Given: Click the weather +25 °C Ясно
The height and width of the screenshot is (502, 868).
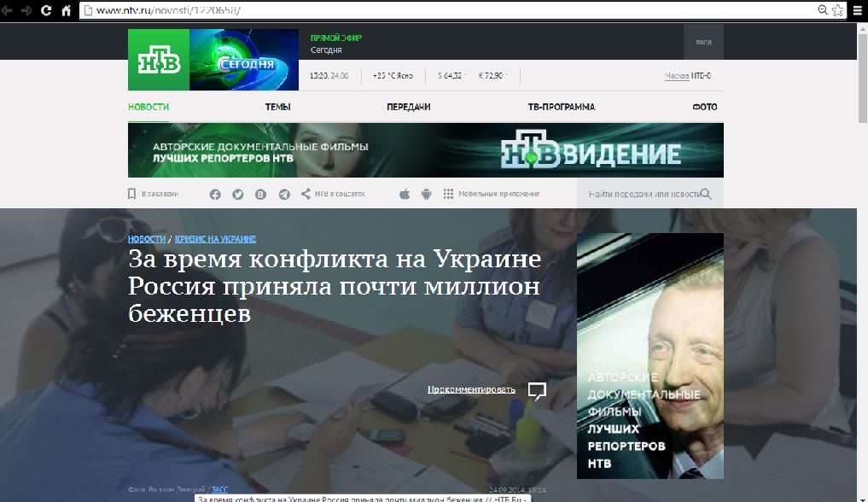Looking at the screenshot, I should [393, 76].
